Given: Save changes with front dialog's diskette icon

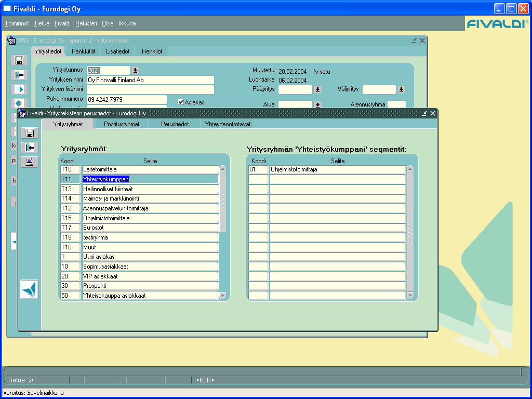Looking at the screenshot, I should (30, 133).
